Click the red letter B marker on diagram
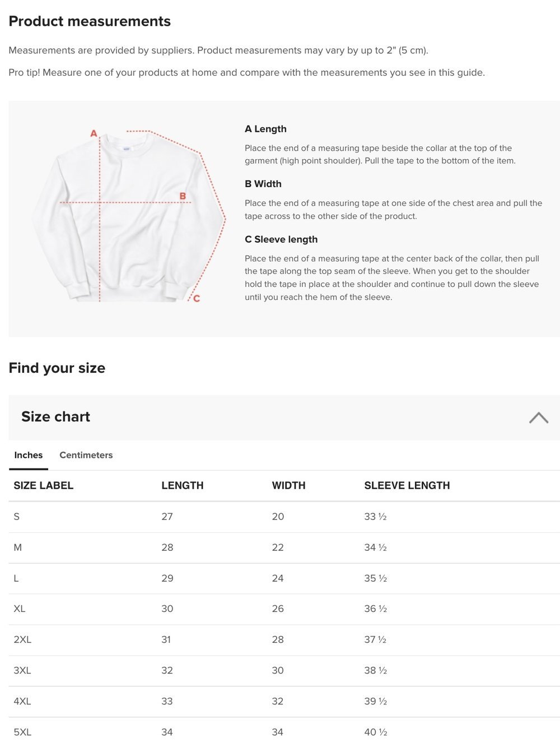The width and height of the screenshot is (560, 747). [183, 196]
